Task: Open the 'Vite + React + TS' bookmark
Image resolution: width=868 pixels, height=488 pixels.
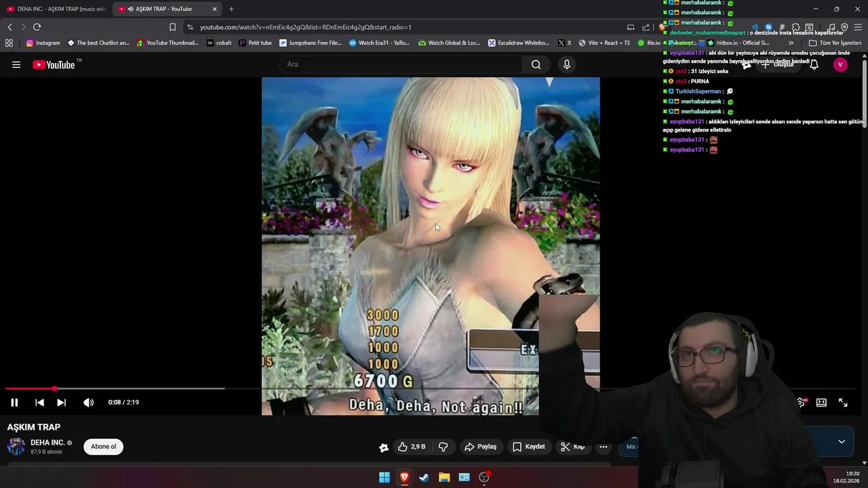Action: tap(604, 43)
